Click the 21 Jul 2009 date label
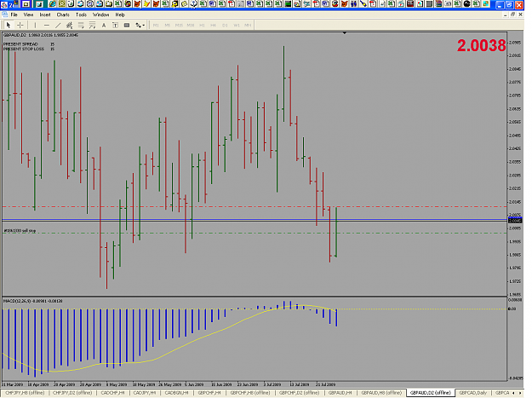The image size is (532, 398). (325, 384)
